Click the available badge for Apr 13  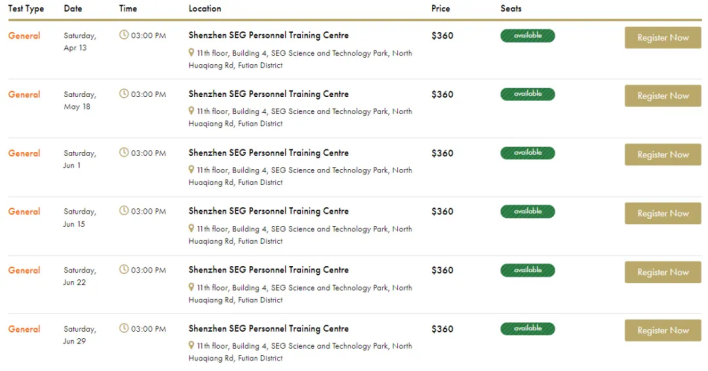tap(527, 35)
